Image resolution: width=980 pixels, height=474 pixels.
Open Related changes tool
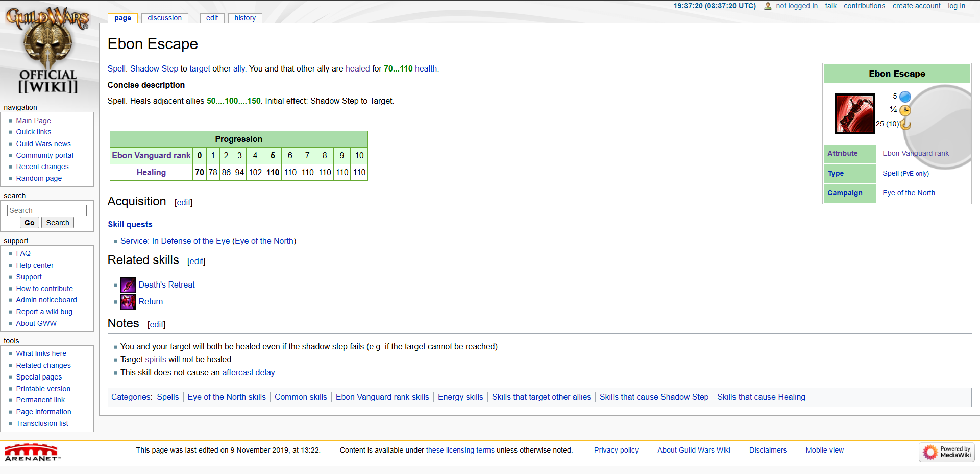coord(43,365)
